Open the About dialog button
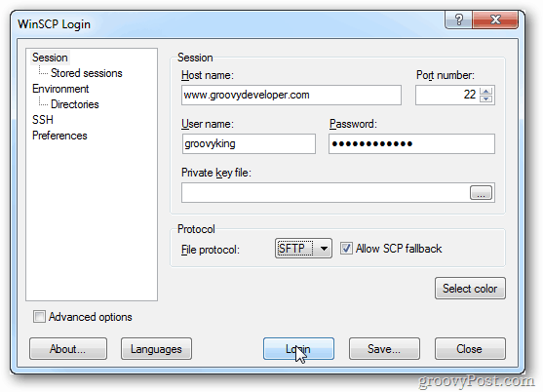 coord(68,349)
